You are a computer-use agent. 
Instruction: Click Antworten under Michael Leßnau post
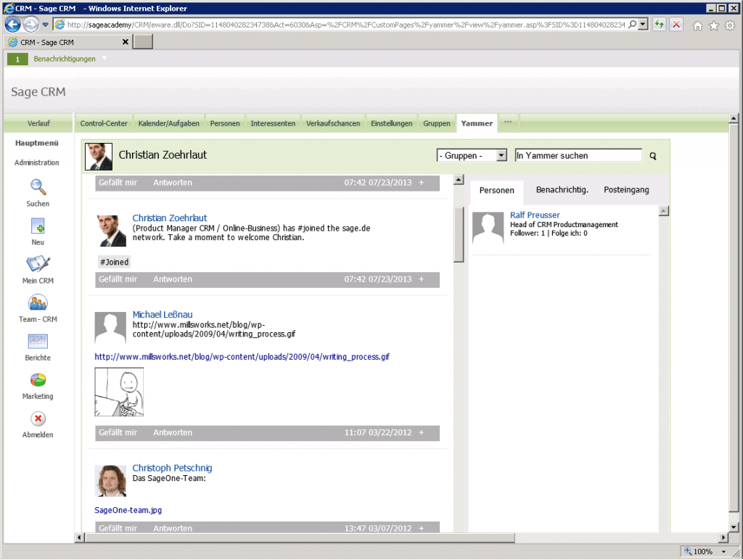pyautogui.click(x=172, y=433)
